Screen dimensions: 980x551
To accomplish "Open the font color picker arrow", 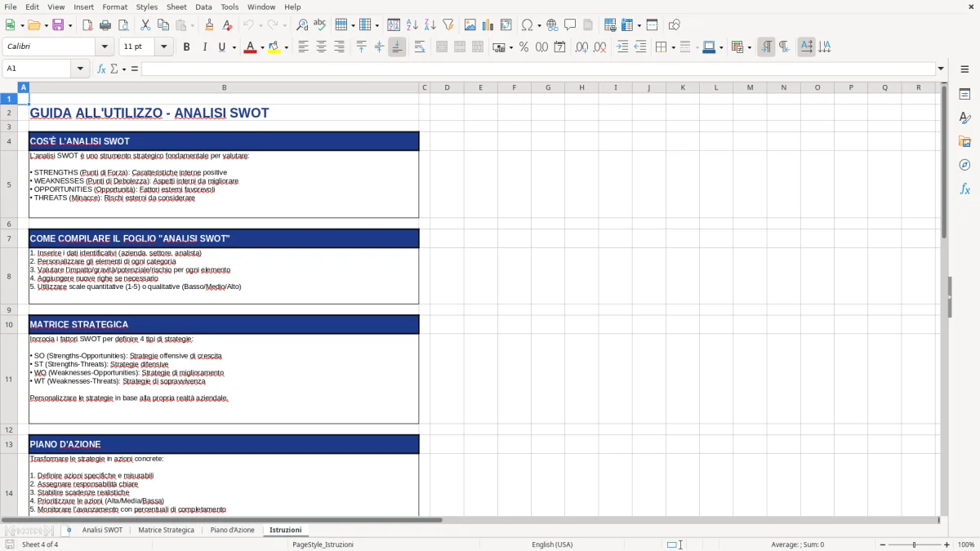I will [x=262, y=47].
